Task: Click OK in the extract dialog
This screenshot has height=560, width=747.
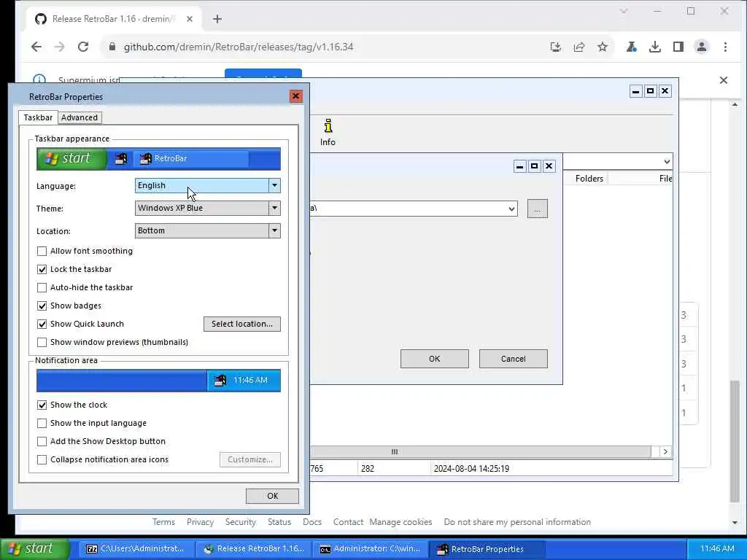Action: [435, 359]
